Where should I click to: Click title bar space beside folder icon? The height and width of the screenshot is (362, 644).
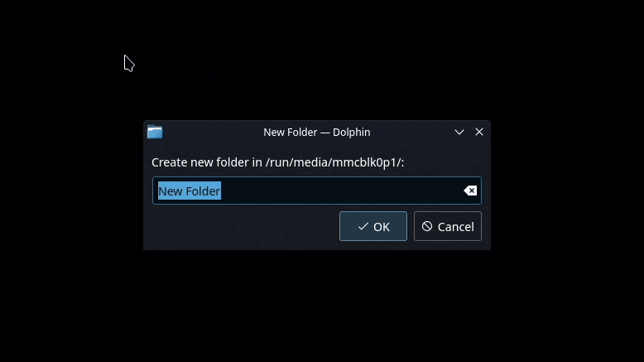click(212, 132)
